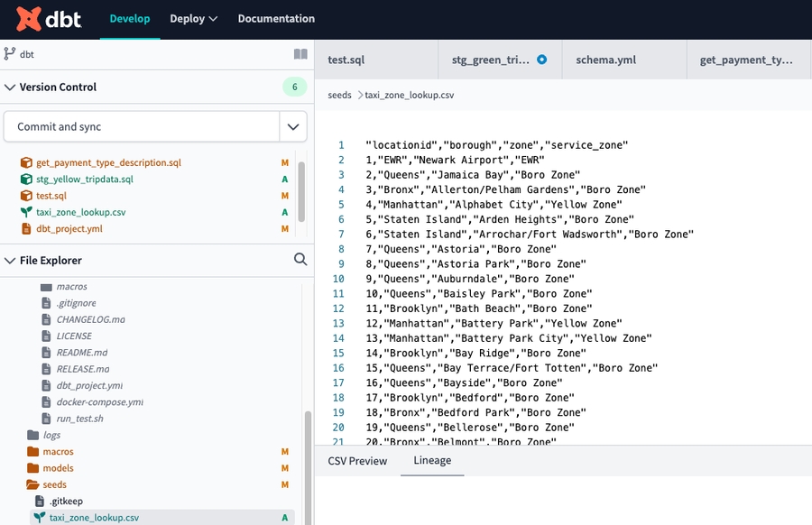Open docker-compose.yml in file explorer
Screen dimensions: 812x525
99,402
